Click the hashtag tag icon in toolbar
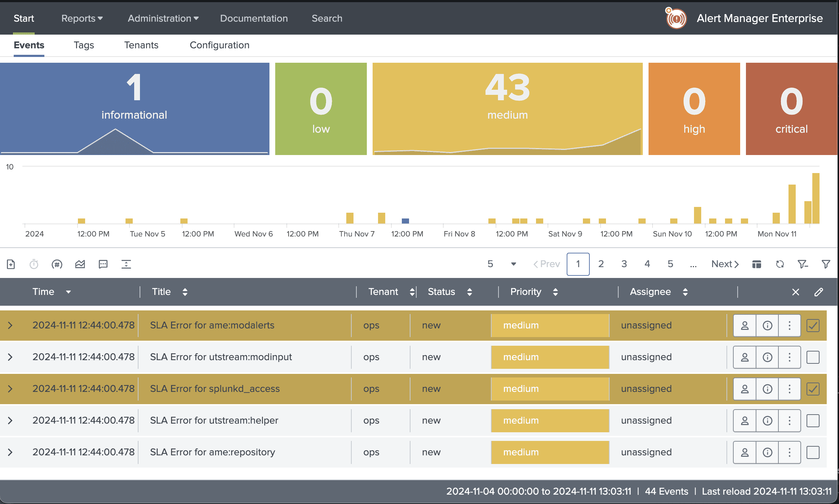Viewport: 839px width, 504px height. click(57, 264)
